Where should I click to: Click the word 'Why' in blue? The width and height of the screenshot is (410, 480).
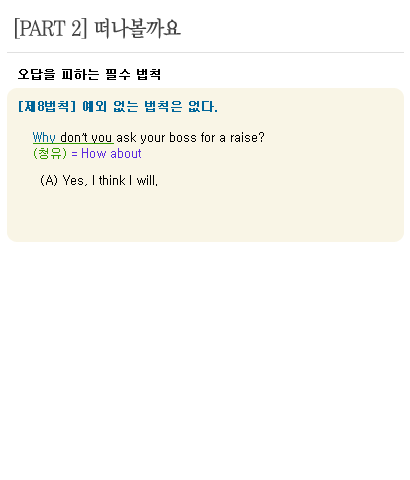[x=44, y=138]
